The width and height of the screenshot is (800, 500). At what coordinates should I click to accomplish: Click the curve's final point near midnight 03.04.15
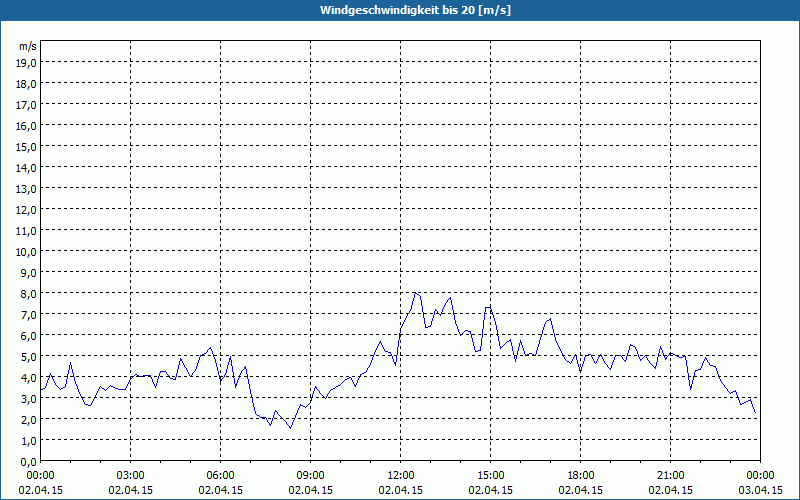(755, 412)
